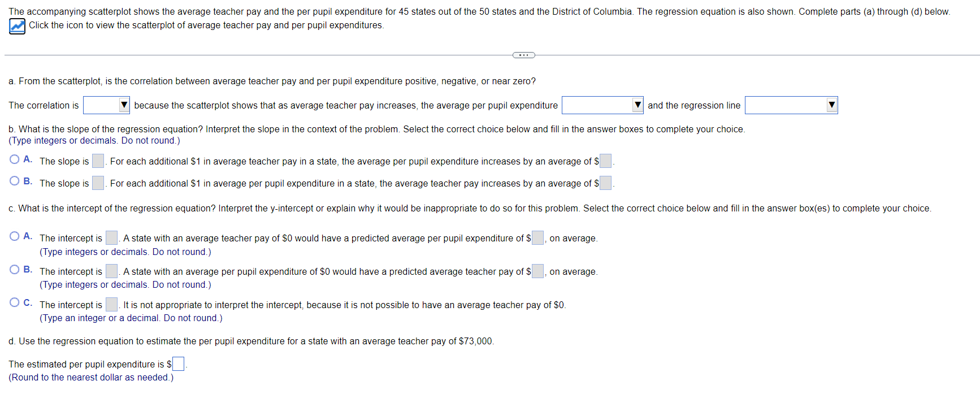980x398 pixels.
Task: Click the slope answer box in choice B
Action: click(97, 183)
